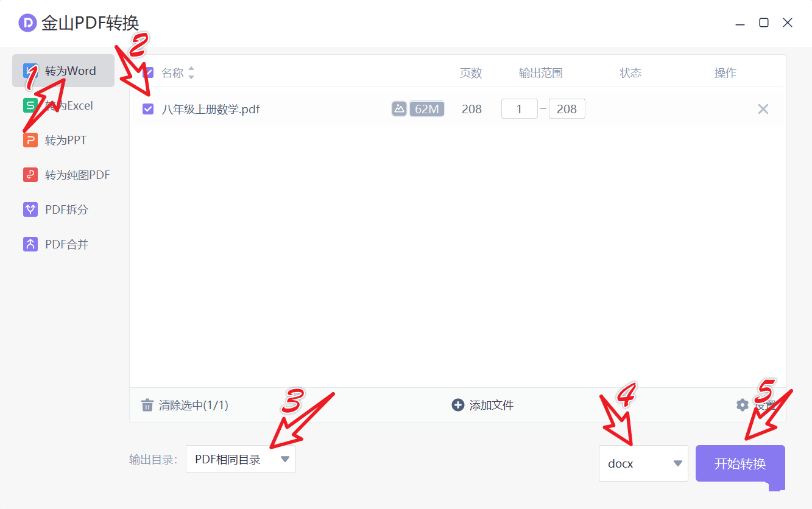The height and width of the screenshot is (509, 812).
Task: Select the 转为Excel sidebar icon
Action: pos(30,106)
